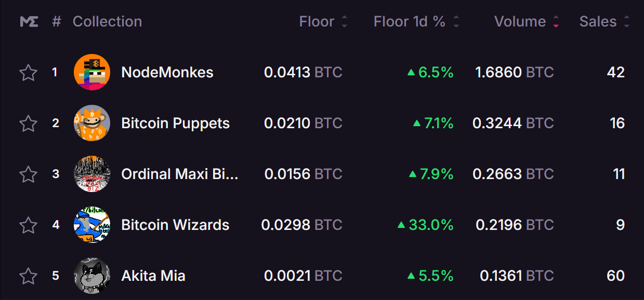Open the NodeMonkes avatar thumbnail

coord(92,72)
